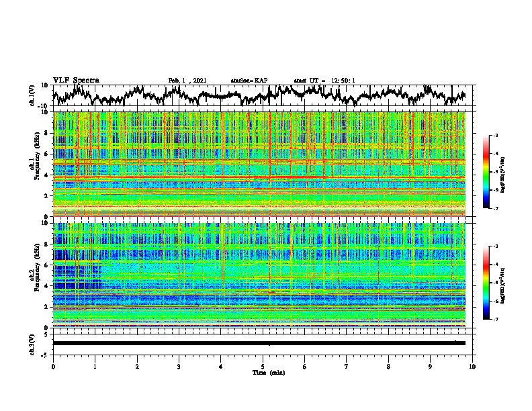Click time-axis tick label "6"
This screenshot has width=532, height=411.
pyautogui.click(x=305, y=367)
